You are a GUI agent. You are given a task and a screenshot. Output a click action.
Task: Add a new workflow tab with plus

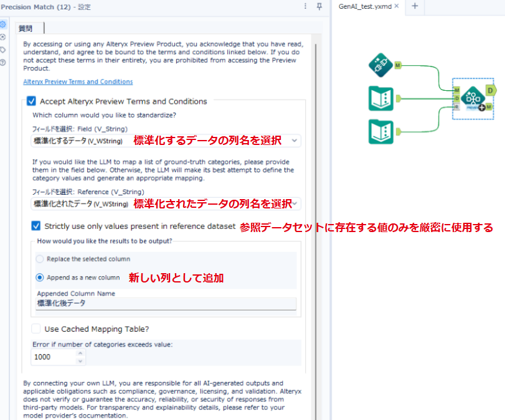click(x=415, y=6)
